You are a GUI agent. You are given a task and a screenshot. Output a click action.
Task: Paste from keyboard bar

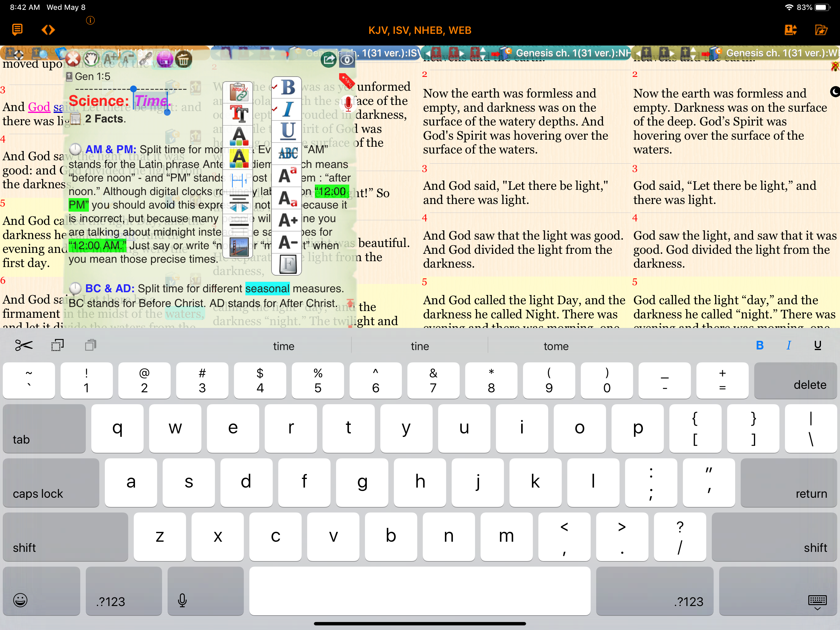click(x=90, y=345)
